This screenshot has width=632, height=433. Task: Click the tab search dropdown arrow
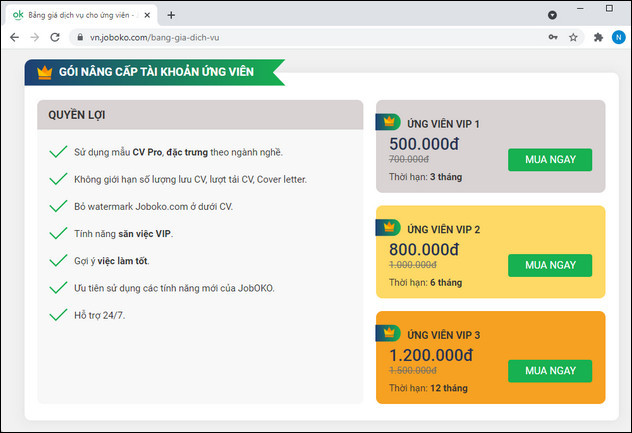[552, 15]
